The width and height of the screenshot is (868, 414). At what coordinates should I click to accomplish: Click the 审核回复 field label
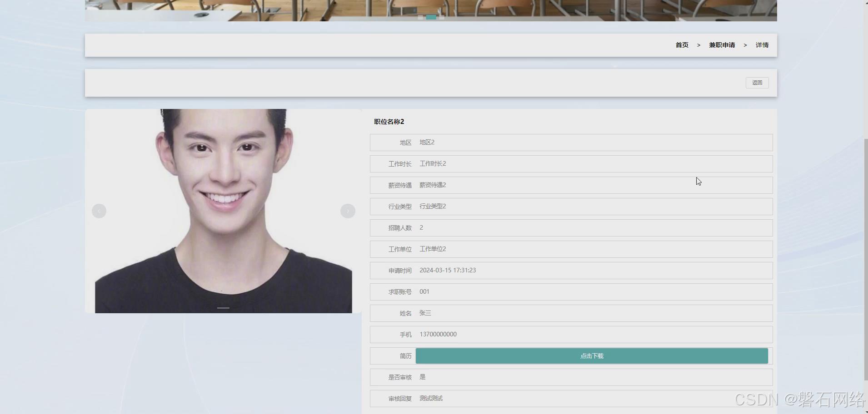400,399
